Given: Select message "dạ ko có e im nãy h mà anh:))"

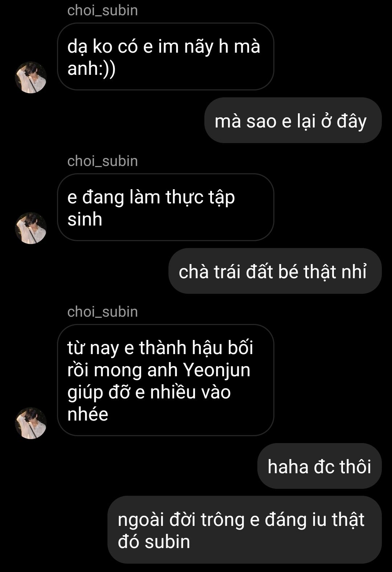Looking at the screenshot, I should point(166,57).
